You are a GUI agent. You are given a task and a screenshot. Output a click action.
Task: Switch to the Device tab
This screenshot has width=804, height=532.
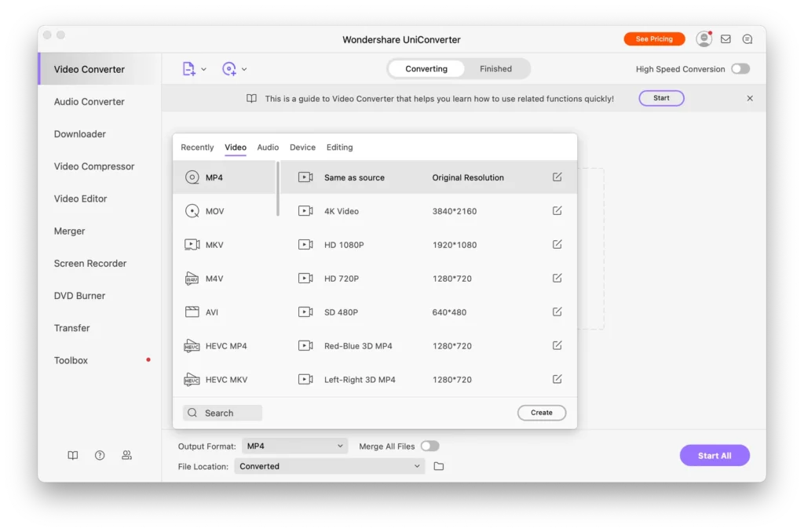click(x=302, y=147)
